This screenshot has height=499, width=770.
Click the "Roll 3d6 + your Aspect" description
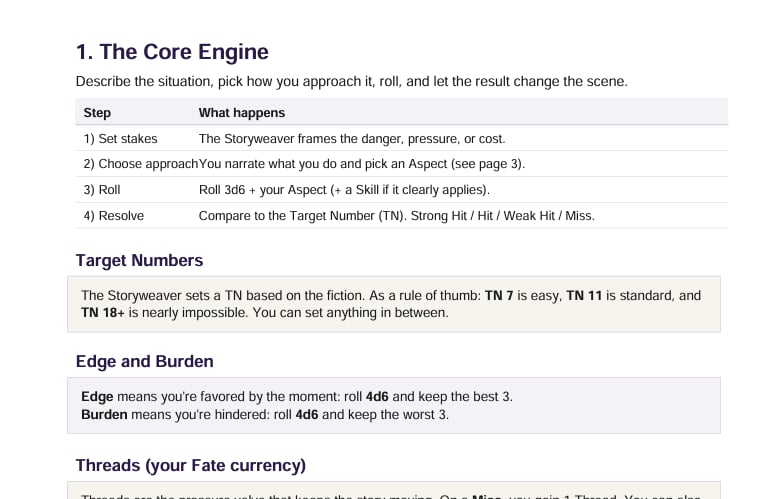click(344, 189)
